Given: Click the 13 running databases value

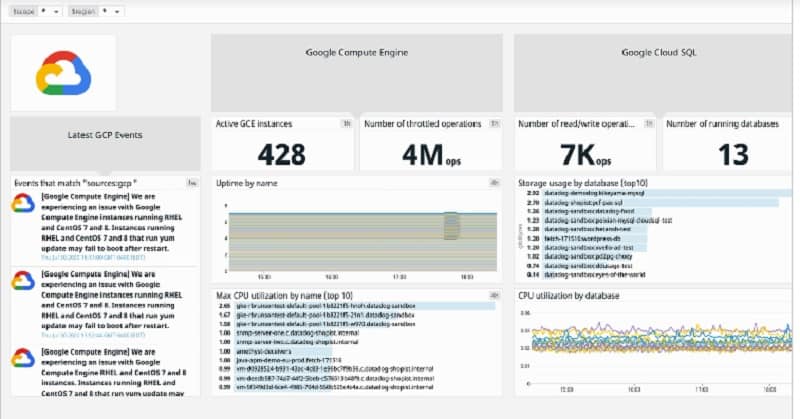Looking at the screenshot, I should pos(733,154).
